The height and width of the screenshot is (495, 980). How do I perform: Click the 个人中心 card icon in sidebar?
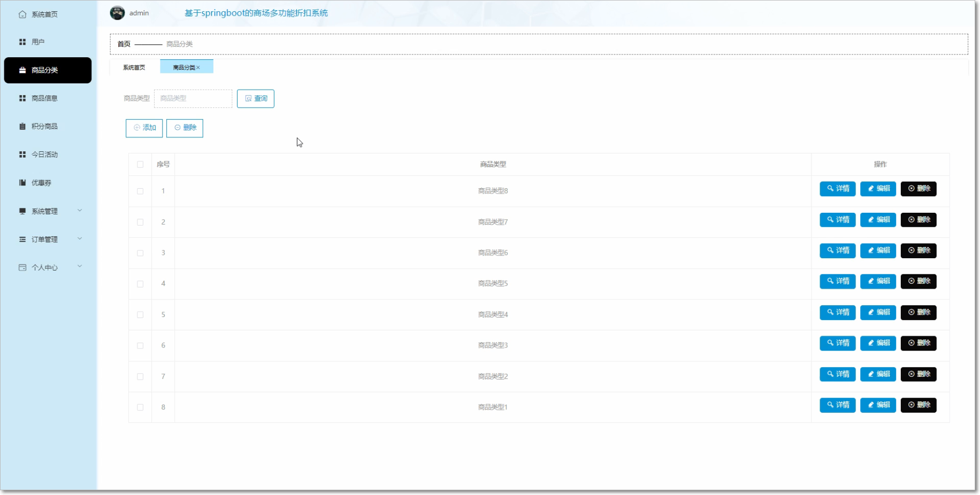coord(22,267)
